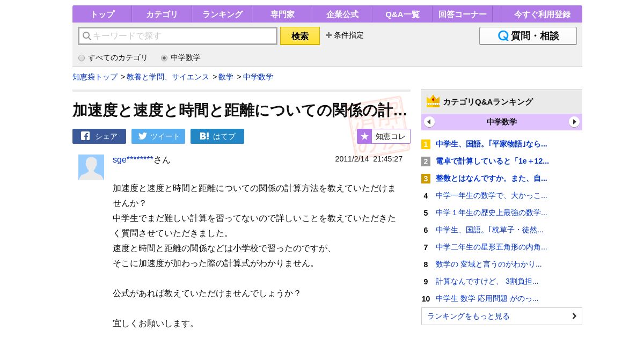This screenshot has height=338, width=644.
Task: Open 今すぐ利用登録 tab
Action: (541, 14)
